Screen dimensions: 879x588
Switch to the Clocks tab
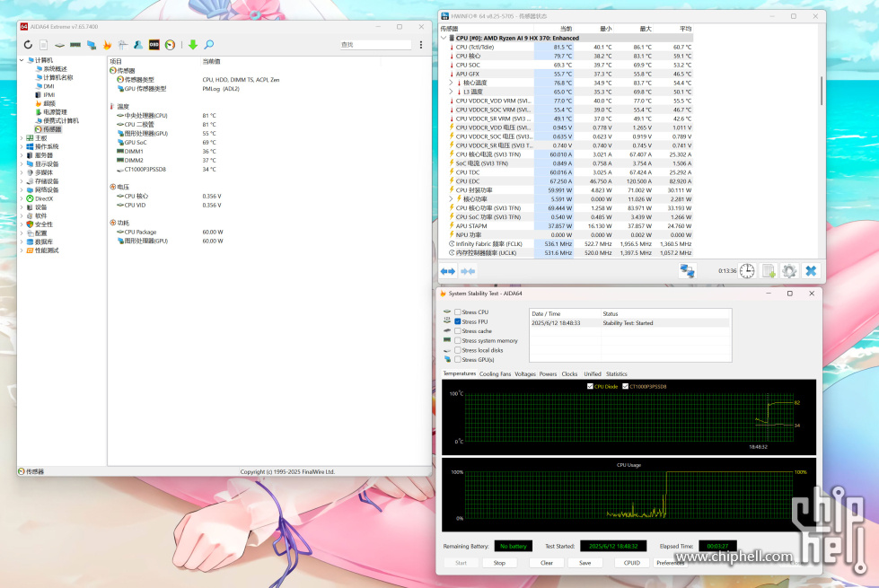tap(569, 373)
